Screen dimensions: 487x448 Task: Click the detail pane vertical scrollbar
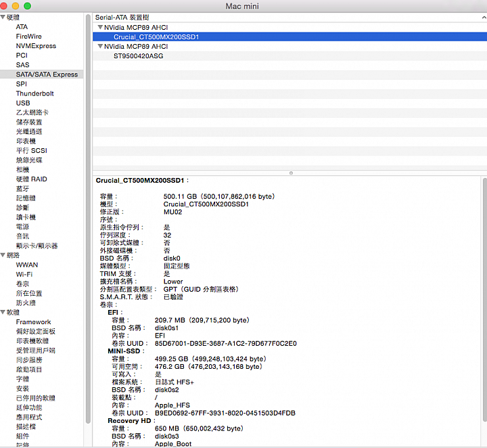485,300
